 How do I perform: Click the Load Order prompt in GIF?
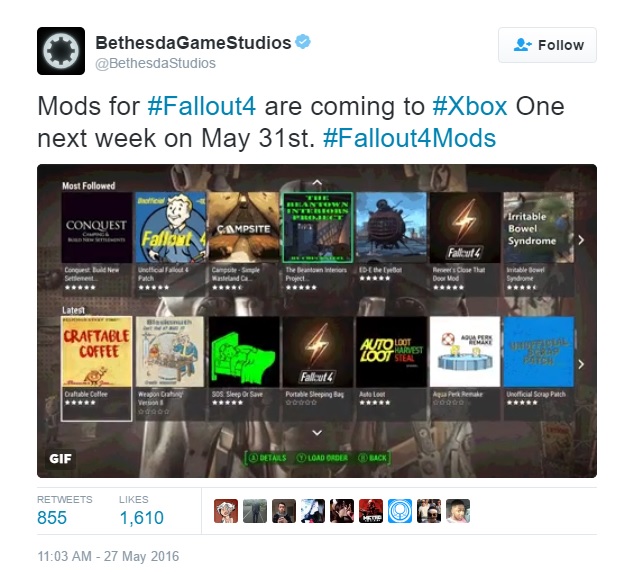tap(322, 458)
